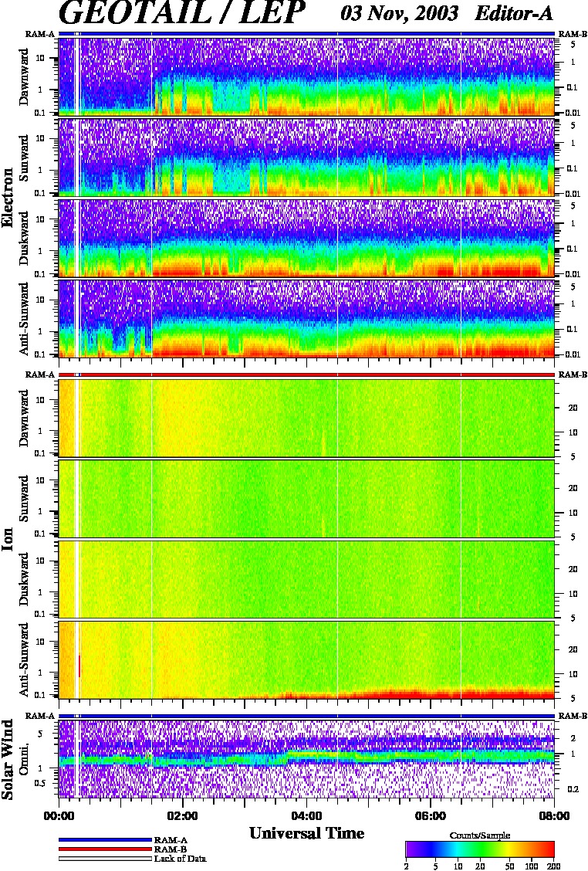Click the rainbow Counts/Sample color bar
The width and height of the screenshot is (588, 871).
tap(480, 850)
